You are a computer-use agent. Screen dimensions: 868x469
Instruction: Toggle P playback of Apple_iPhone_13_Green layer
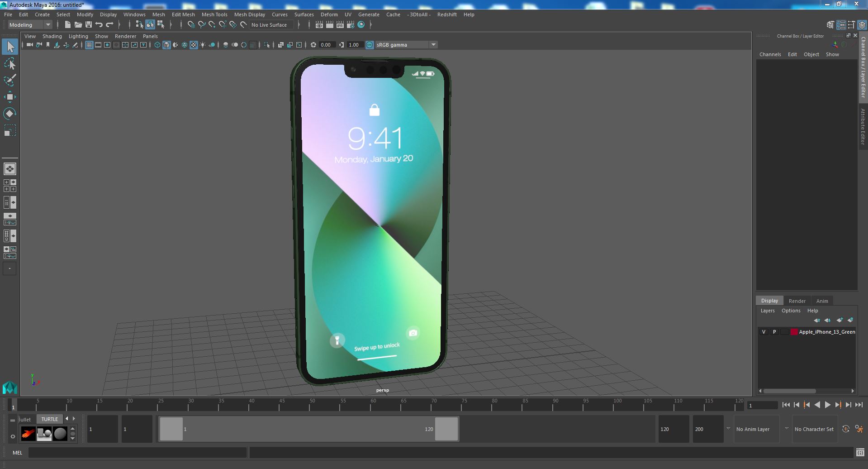point(774,332)
